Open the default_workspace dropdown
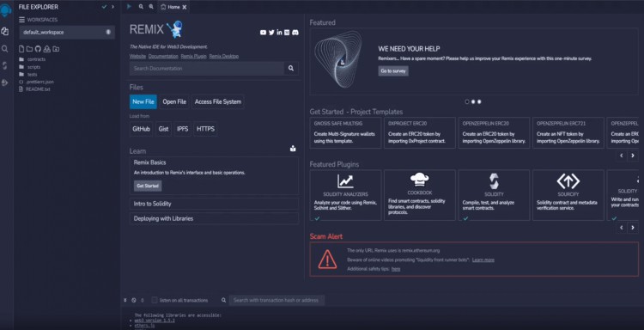Viewport: 644px width, 330px height. (x=67, y=32)
